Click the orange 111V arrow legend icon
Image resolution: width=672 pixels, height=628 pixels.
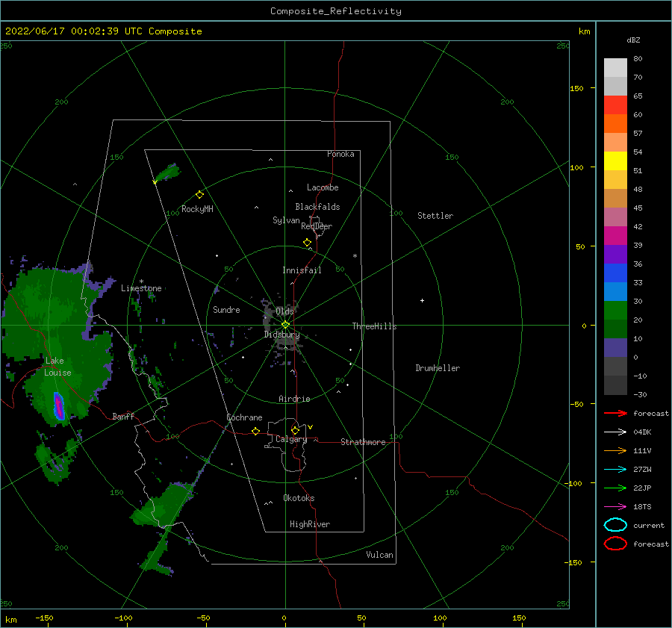tap(615, 450)
